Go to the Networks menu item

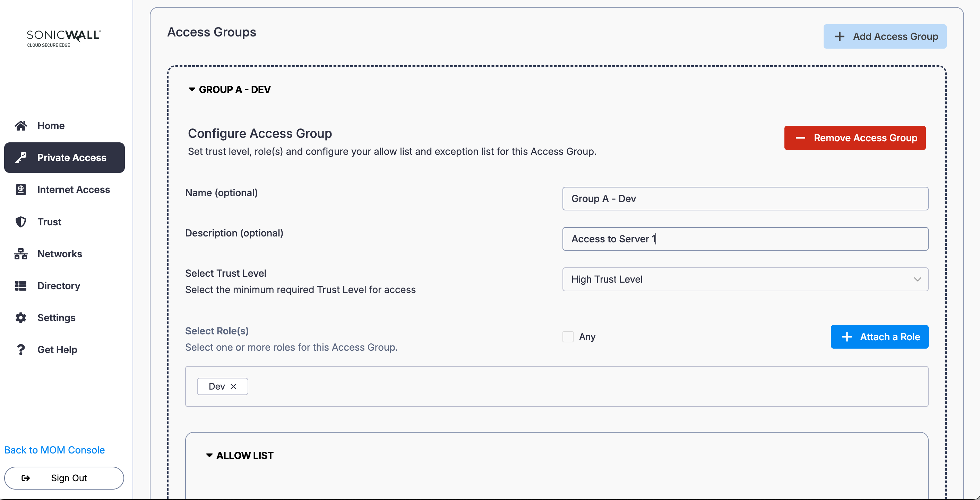click(x=60, y=253)
